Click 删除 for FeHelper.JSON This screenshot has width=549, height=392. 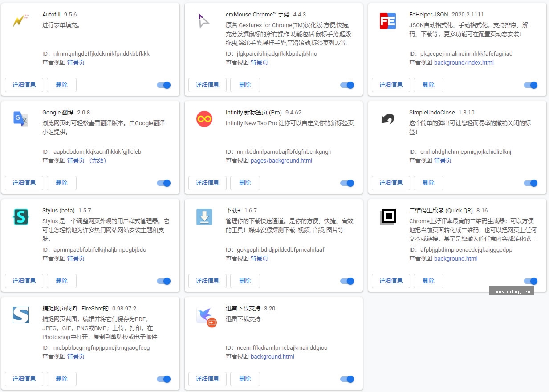pyautogui.click(x=428, y=85)
